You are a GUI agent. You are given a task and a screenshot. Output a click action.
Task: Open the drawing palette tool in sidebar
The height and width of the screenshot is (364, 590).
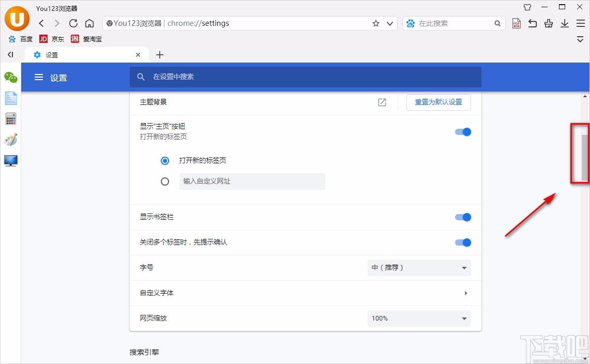click(10, 140)
